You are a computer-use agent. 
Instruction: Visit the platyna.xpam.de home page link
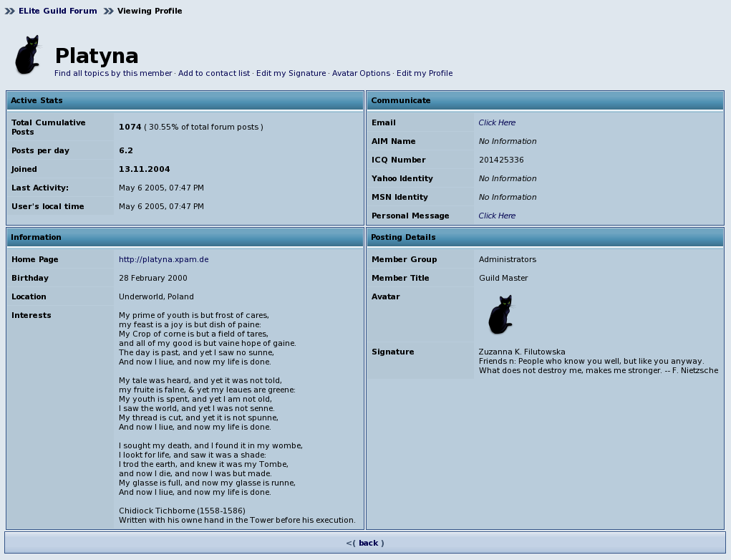tap(164, 259)
